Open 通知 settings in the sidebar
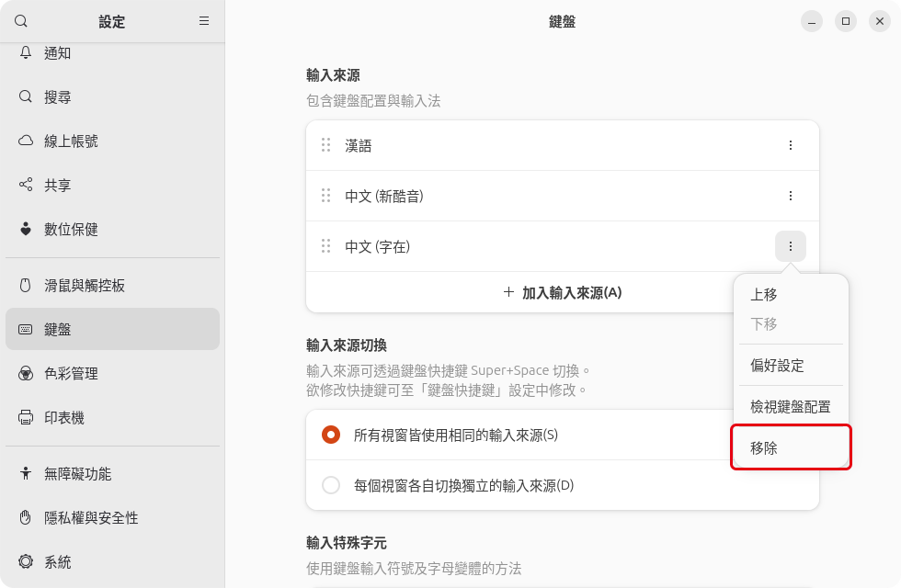Viewport: 901px width, 588px height. 112,53
